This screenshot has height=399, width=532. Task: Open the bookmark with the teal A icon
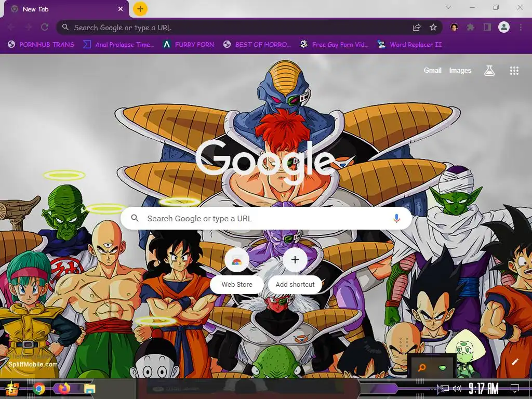click(x=189, y=45)
